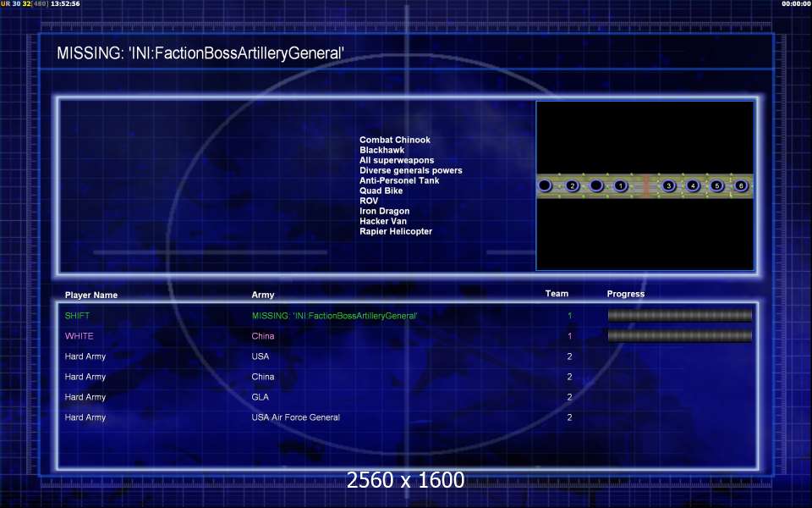Click unnumbered marker at minimap's left end
The width and height of the screenshot is (812, 508).
545,185
